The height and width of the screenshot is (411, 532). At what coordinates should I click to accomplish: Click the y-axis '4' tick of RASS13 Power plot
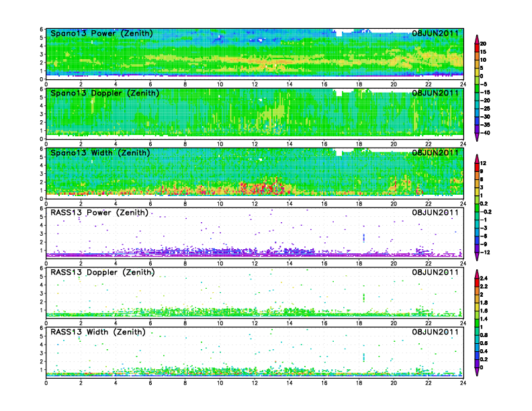pos(42,225)
